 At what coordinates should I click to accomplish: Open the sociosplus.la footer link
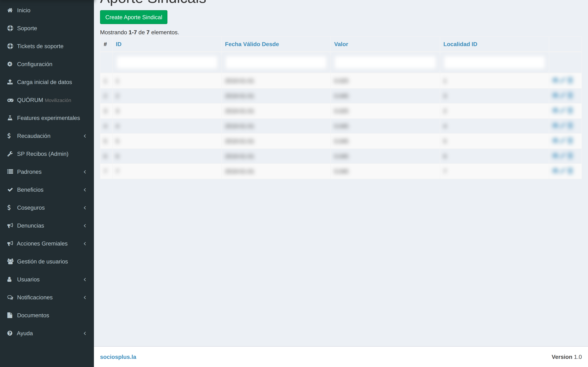(118, 357)
